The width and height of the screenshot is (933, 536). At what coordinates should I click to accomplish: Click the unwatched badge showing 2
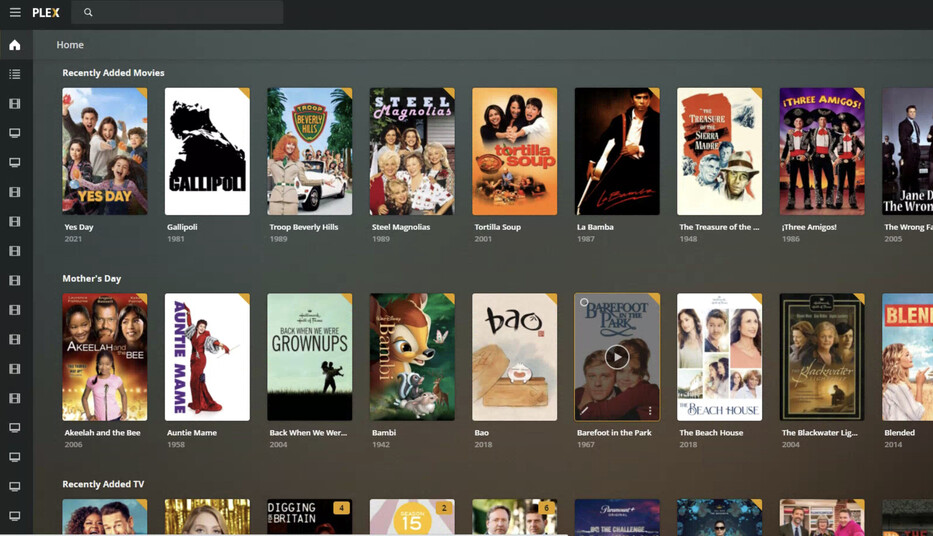(444, 508)
